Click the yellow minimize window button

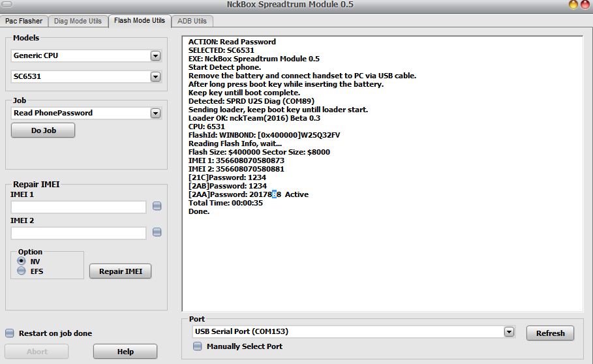tap(573, 5)
